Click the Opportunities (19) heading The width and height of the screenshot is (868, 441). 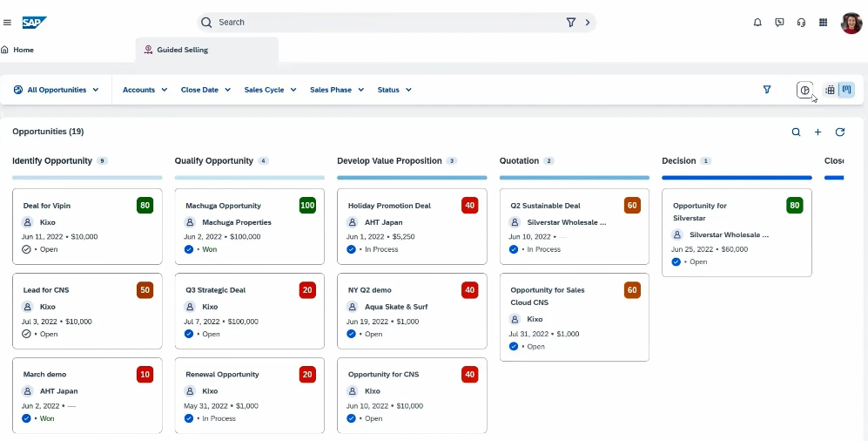(x=48, y=132)
